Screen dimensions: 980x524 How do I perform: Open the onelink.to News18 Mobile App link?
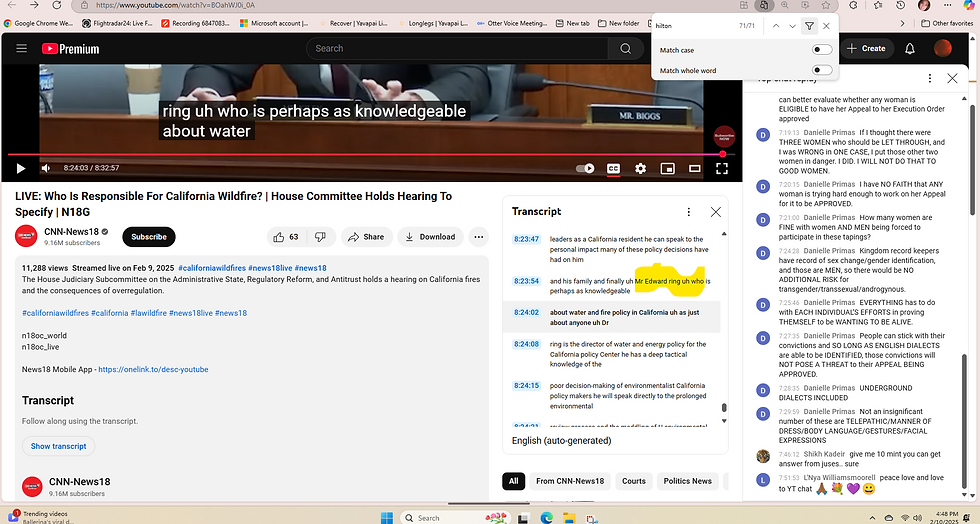pos(153,370)
